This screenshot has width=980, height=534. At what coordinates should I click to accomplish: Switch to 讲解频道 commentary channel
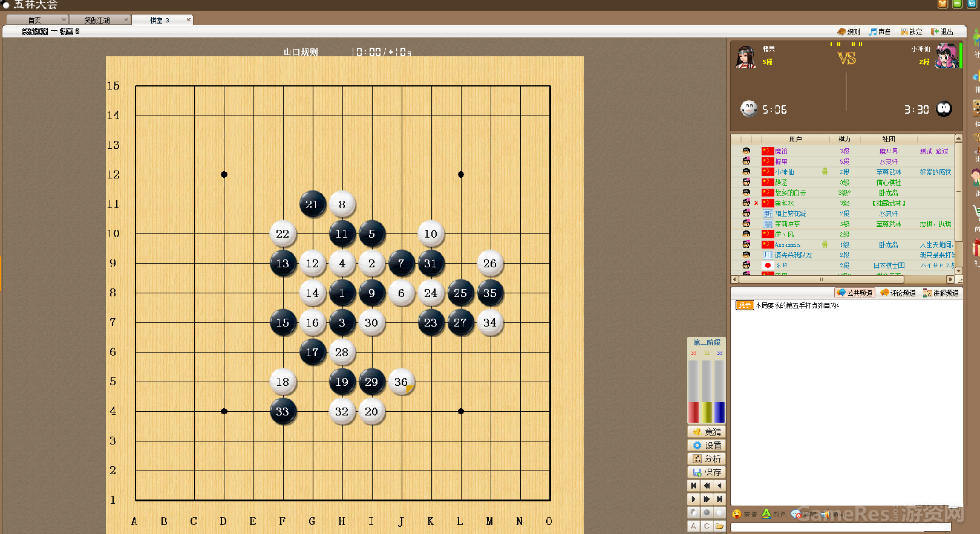(x=941, y=293)
